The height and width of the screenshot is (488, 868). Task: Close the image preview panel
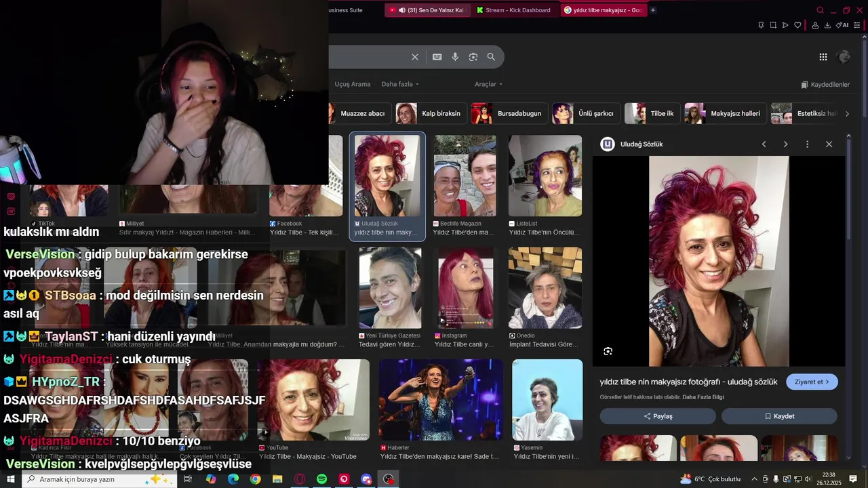tap(829, 144)
